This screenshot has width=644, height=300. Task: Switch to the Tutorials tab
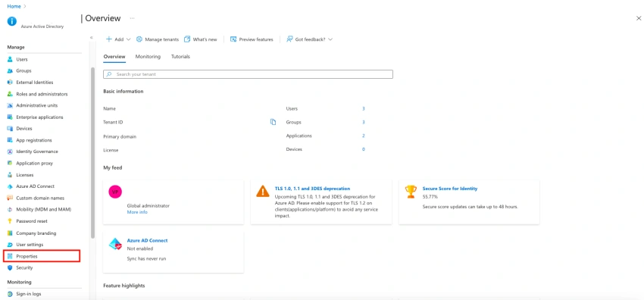pyautogui.click(x=181, y=57)
